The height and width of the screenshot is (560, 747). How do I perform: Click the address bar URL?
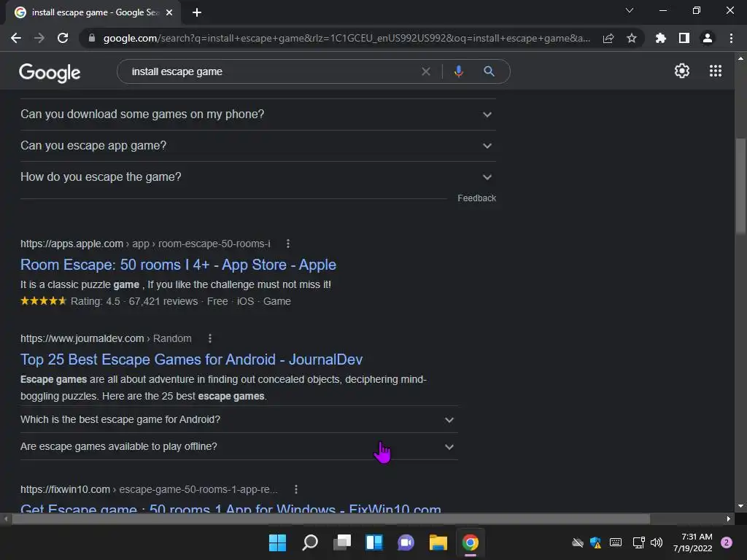pos(347,38)
